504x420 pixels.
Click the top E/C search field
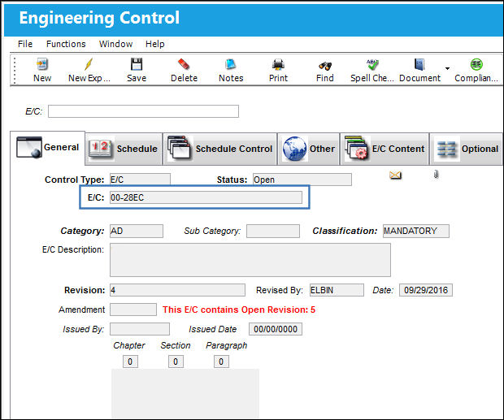point(143,111)
